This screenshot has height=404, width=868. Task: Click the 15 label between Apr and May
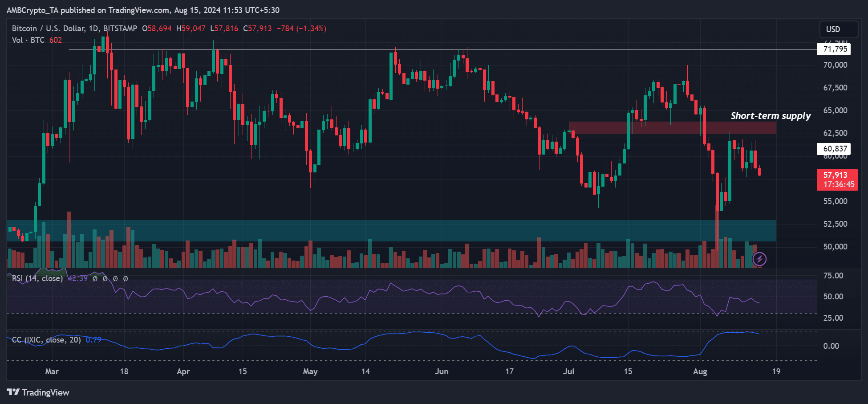[243, 371]
